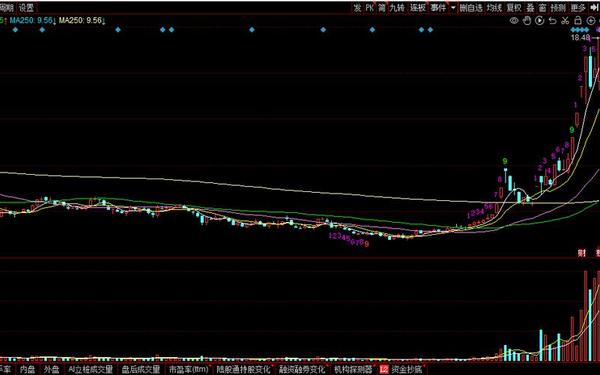This screenshot has width=600, height=375.
Task: Click the circular play replay icon
Action: (x=540, y=21)
